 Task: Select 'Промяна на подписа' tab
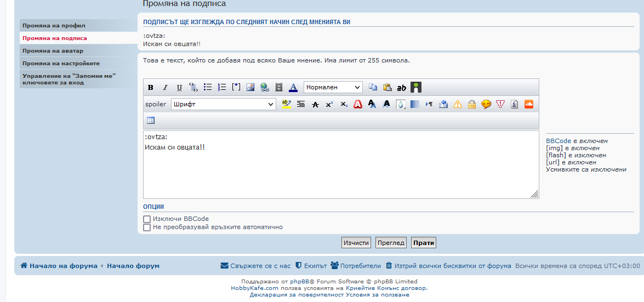click(x=78, y=38)
